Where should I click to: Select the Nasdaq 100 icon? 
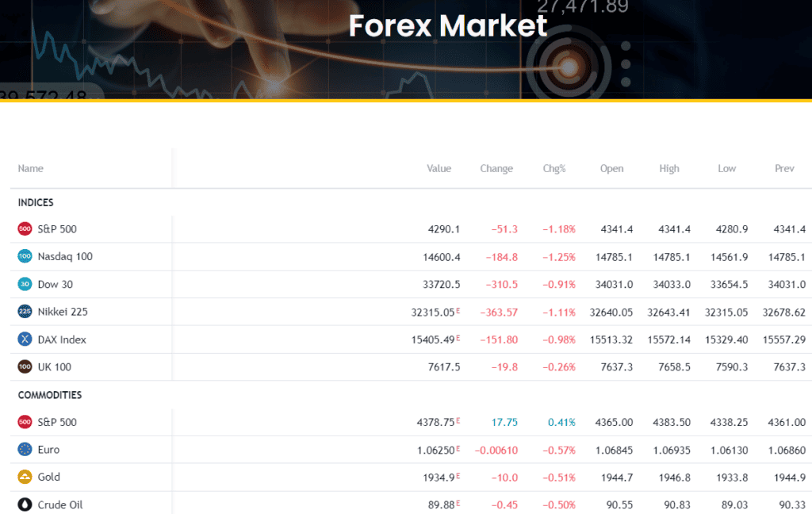pos(25,256)
